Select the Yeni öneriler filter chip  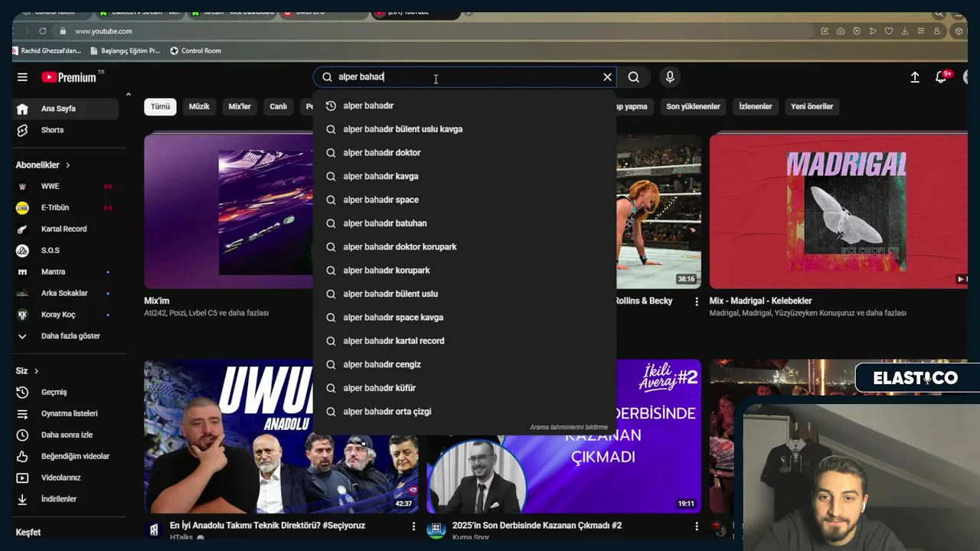(x=812, y=106)
